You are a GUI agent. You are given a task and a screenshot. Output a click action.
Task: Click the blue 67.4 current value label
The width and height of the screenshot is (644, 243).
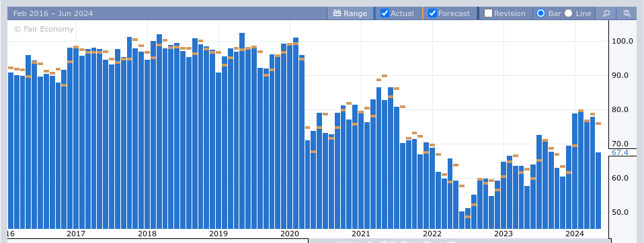pyautogui.click(x=620, y=152)
